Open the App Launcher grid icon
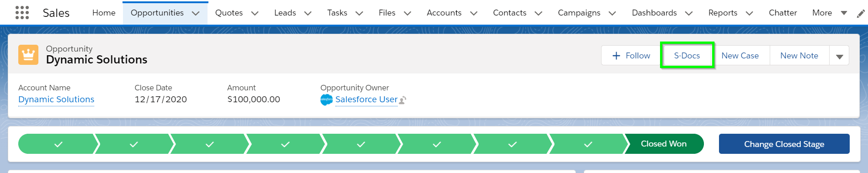868x173 pixels. click(22, 12)
